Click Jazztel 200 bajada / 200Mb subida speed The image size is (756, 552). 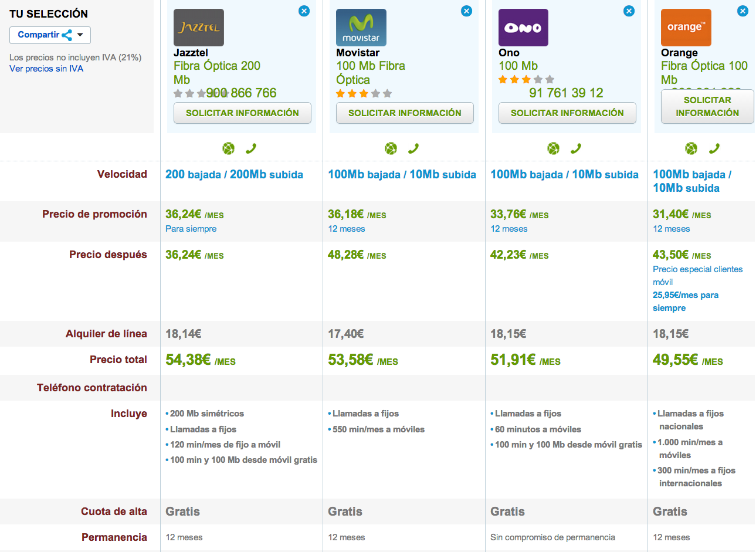[234, 174]
